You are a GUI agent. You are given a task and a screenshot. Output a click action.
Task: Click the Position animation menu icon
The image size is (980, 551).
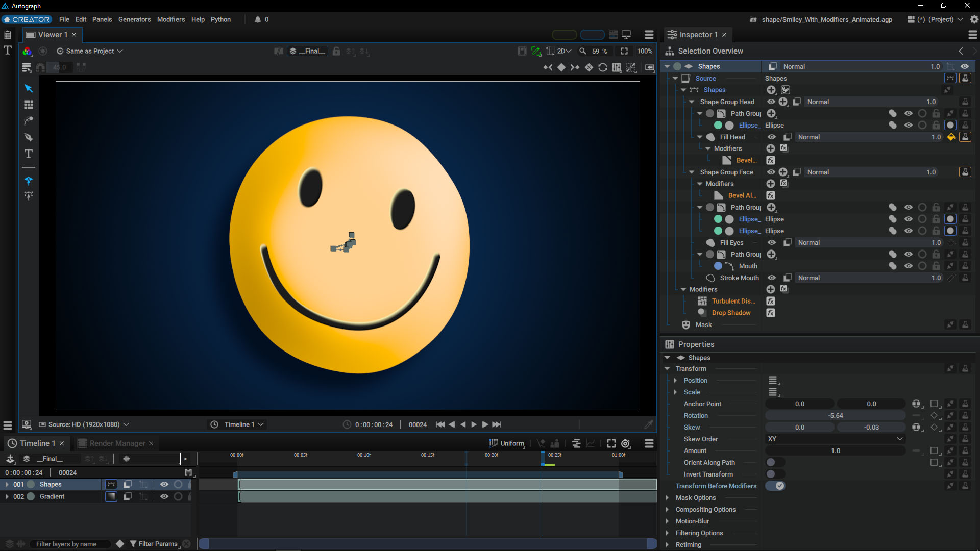(774, 381)
